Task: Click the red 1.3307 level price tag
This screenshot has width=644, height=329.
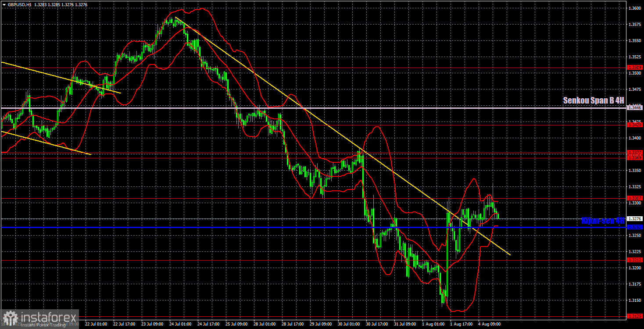Action: click(x=634, y=198)
